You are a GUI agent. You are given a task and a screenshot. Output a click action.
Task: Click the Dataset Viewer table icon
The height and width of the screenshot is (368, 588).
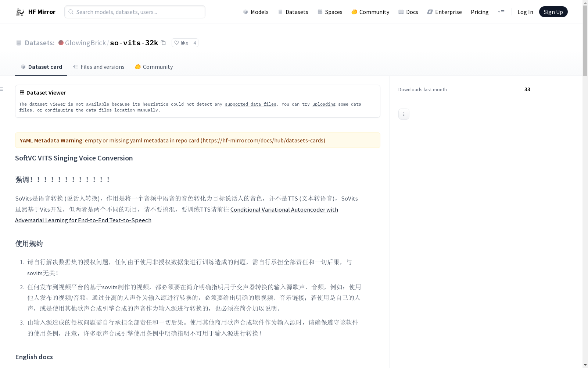[22, 92]
